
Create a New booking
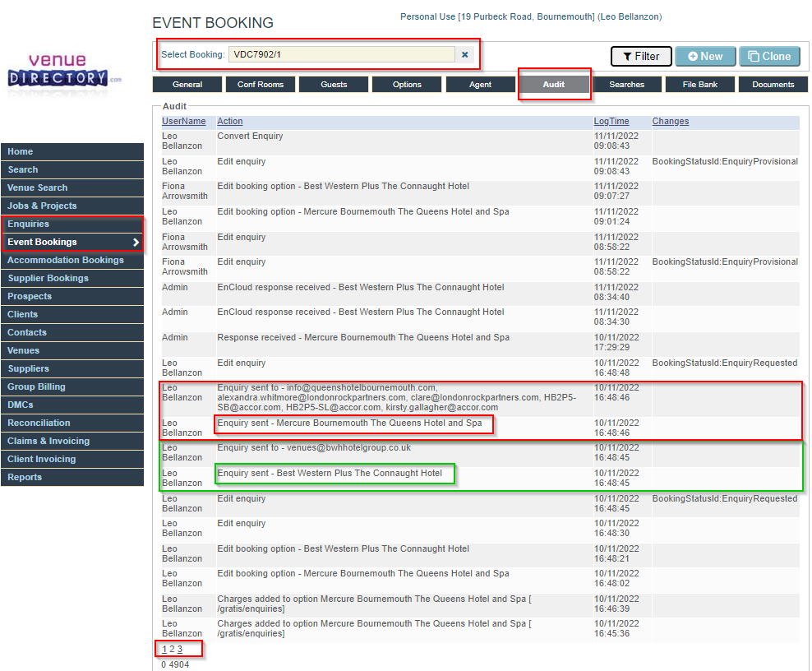(705, 57)
